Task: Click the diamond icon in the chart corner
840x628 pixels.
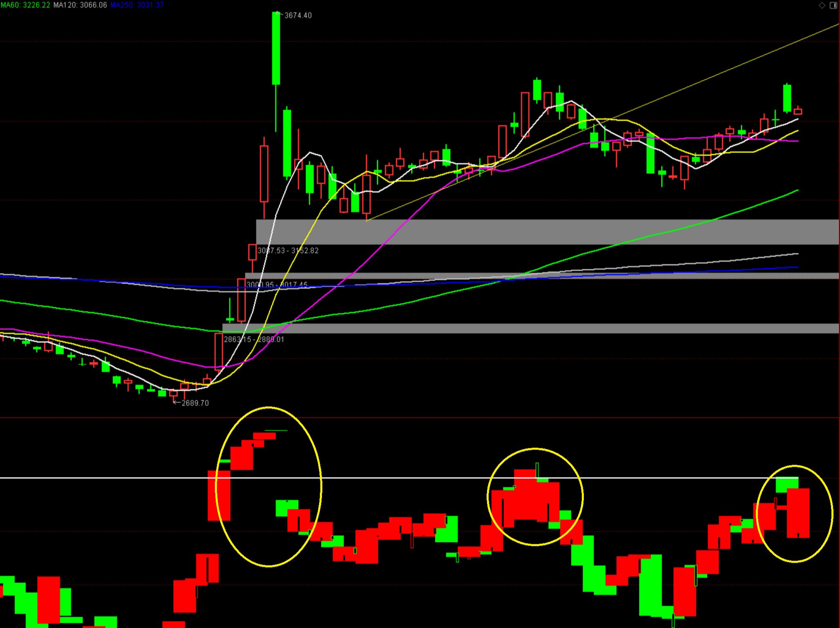Action: pyautogui.click(x=822, y=5)
